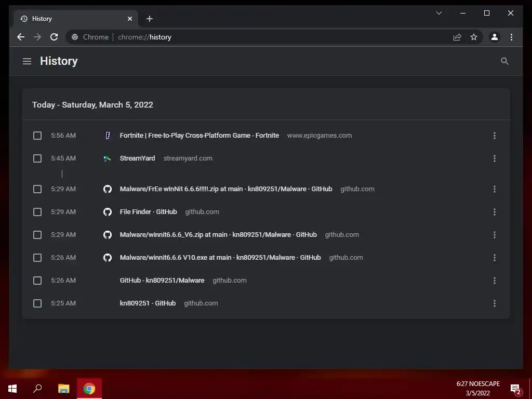Image resolution: width=532 pixels, height=399 pixels.
Task: Click GitHub favicon beside FrEe wInNit entry
Action: coord(108,189)
